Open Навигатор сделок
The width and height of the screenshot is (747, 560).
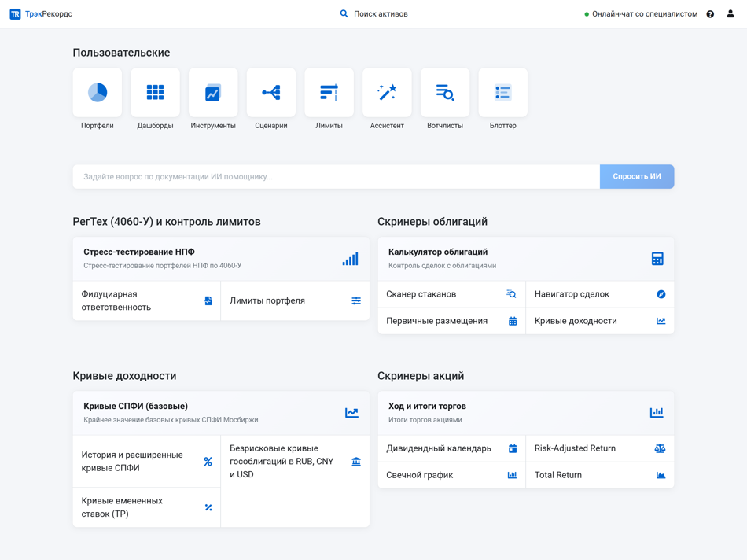[600, 294]
